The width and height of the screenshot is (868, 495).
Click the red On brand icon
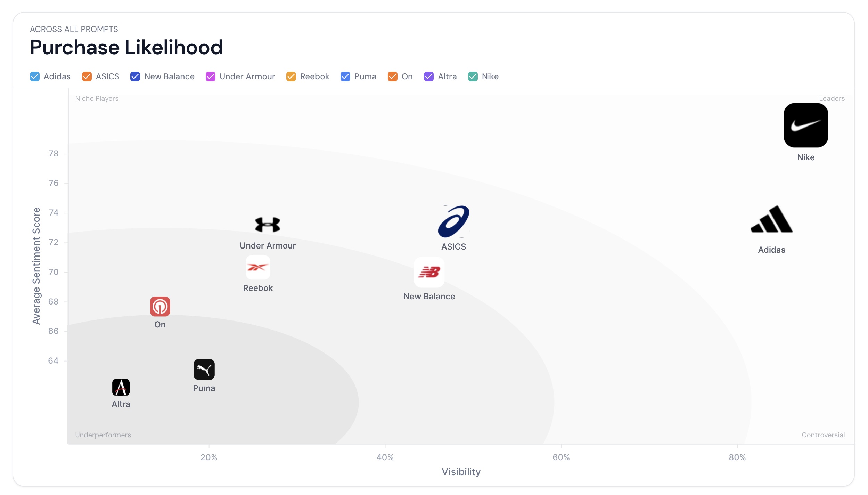tap(160, 306)
